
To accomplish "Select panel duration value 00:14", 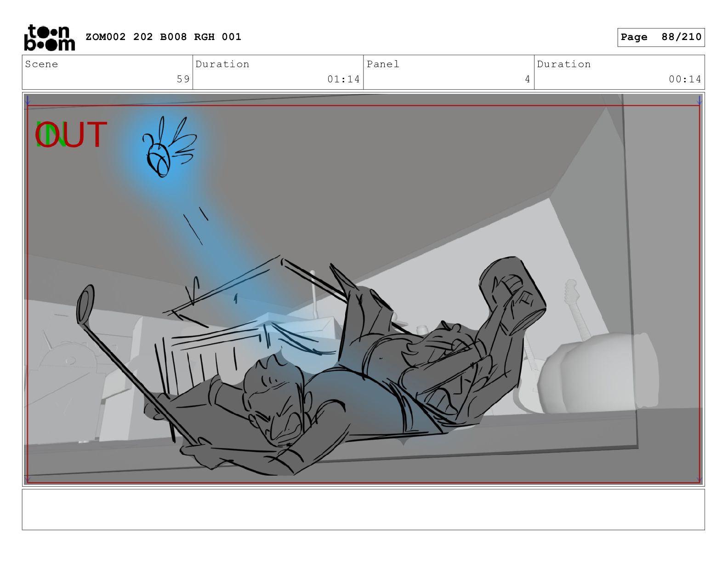I will click(685, 79).
